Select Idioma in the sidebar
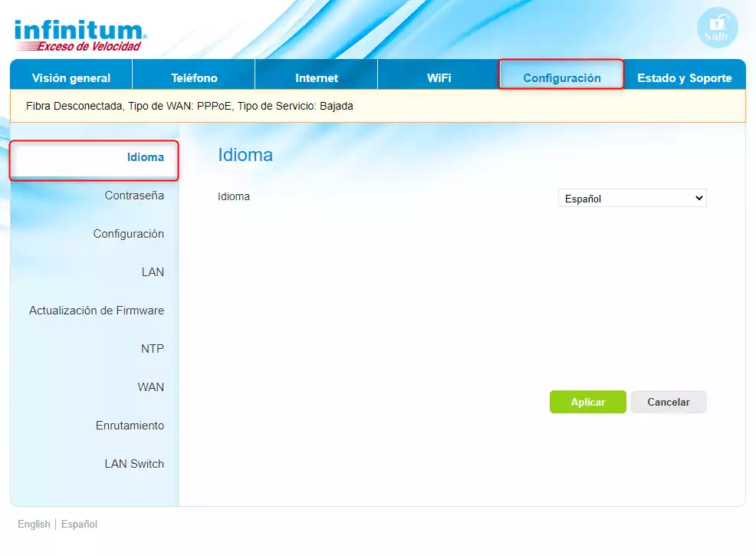Image resolution: width=756 pixels, height=556 pixels. tap(146, 157)
